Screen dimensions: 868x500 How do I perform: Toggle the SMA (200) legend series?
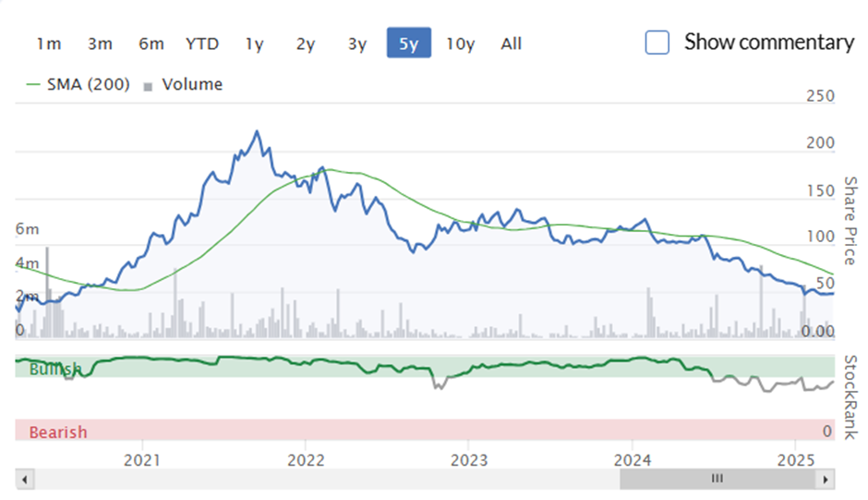(x=78, y=84)
